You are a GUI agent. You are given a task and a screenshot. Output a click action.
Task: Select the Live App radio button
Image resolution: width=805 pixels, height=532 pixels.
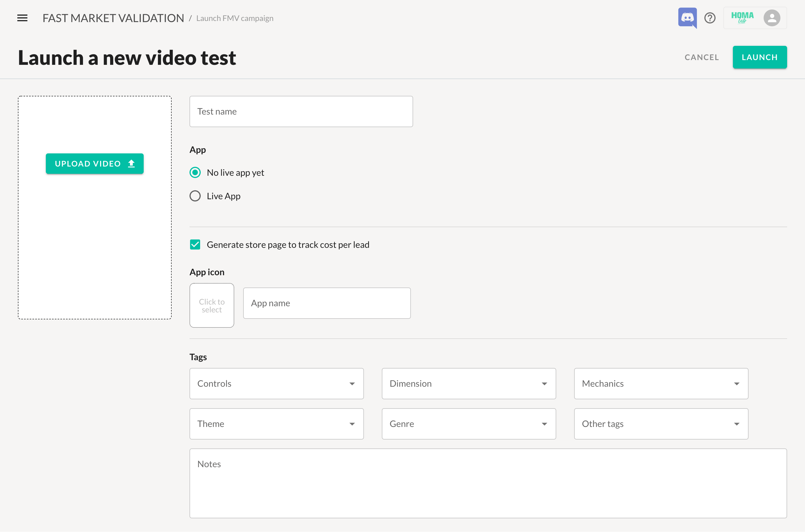pyautogui.click(x=195, y=196)
